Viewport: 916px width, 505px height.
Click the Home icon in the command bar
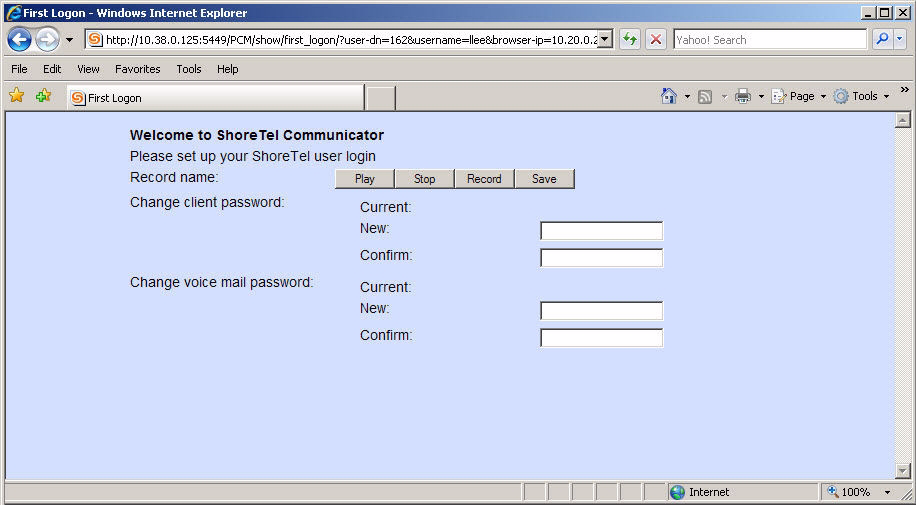[669, 96]
